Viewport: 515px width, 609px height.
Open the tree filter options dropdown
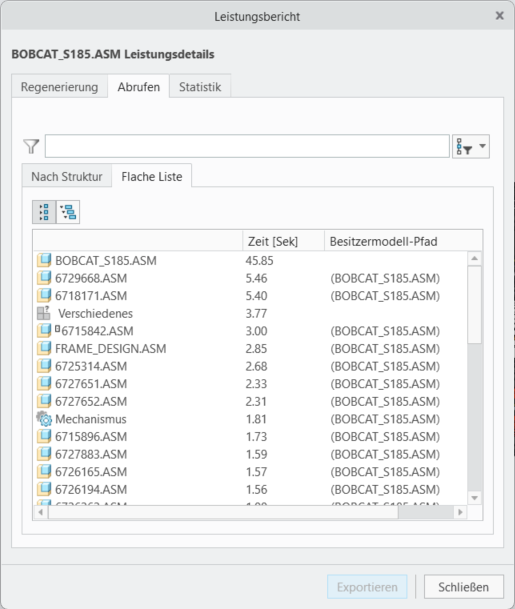(471, 146)
